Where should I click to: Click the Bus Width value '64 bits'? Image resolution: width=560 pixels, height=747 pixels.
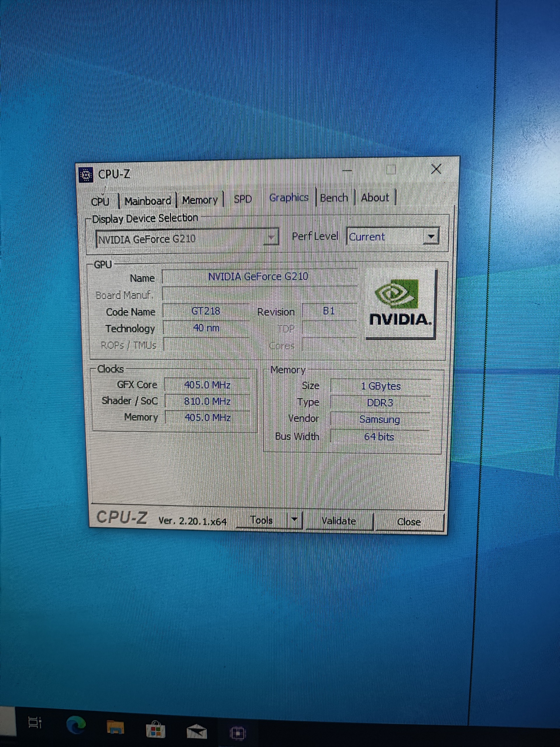point(379,437)
